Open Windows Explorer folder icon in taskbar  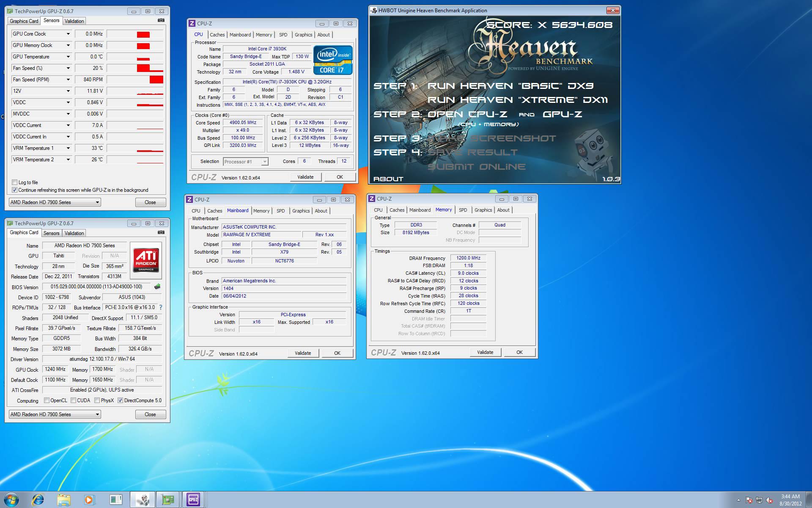pyautogui.click(x=64, y=500)
